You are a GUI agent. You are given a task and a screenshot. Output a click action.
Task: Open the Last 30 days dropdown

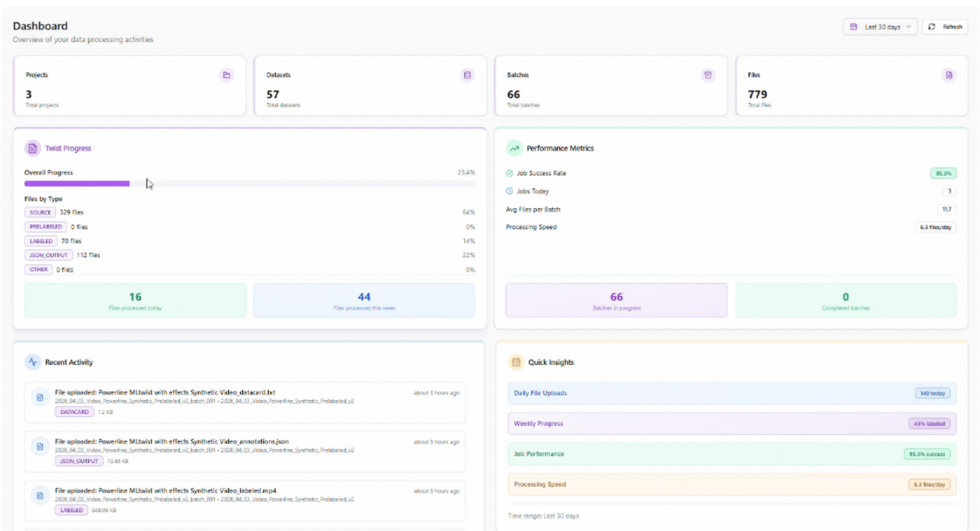click(880, 27)
